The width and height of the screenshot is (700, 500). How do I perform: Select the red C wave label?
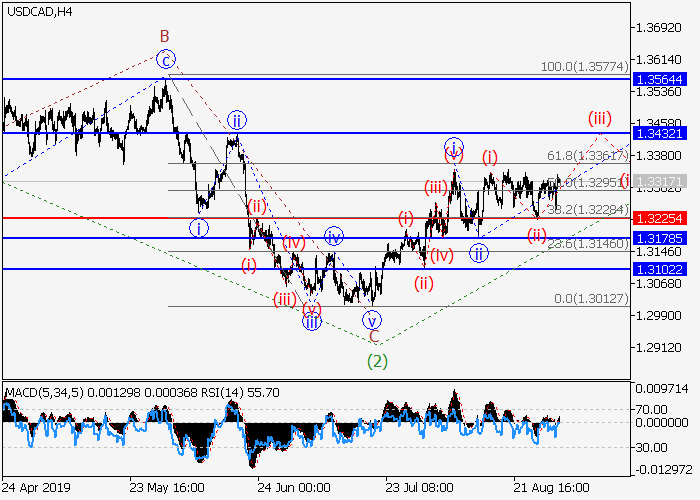coord(373,337)
